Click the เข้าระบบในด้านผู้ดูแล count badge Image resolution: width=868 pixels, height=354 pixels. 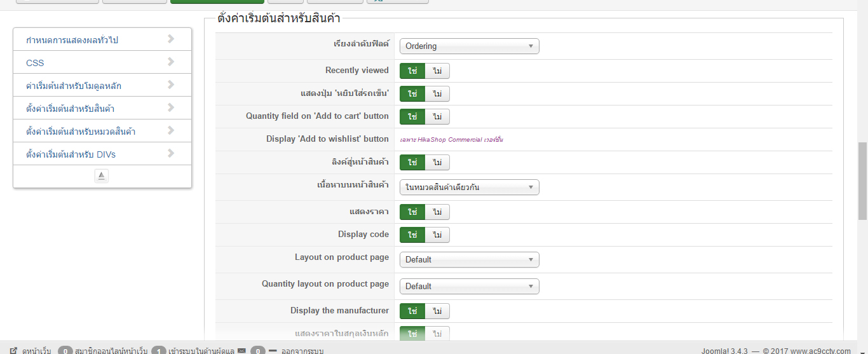tap(159, 351)
